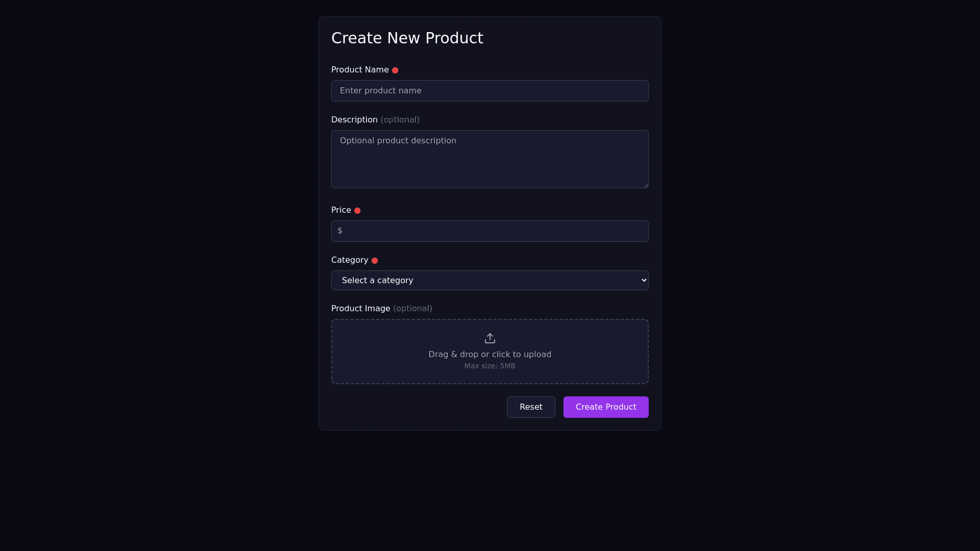Click the Product Name label
The width and height of the screenshot is (980, 551).
360,70
